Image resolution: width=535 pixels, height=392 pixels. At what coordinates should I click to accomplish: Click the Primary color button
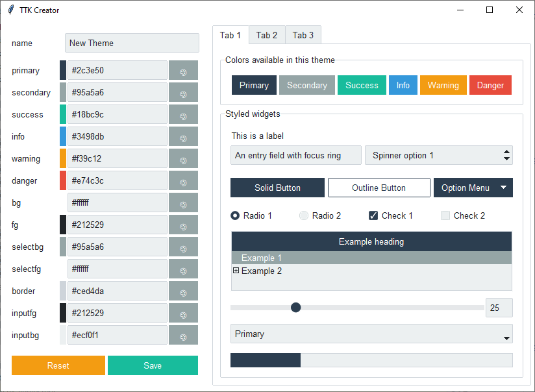(x=255, y=85)
